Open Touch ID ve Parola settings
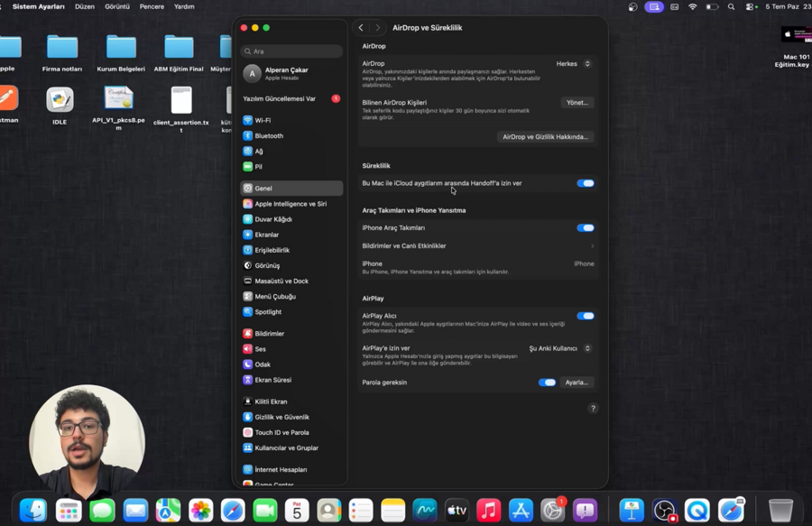812x526 pixels. pos(291,433)
